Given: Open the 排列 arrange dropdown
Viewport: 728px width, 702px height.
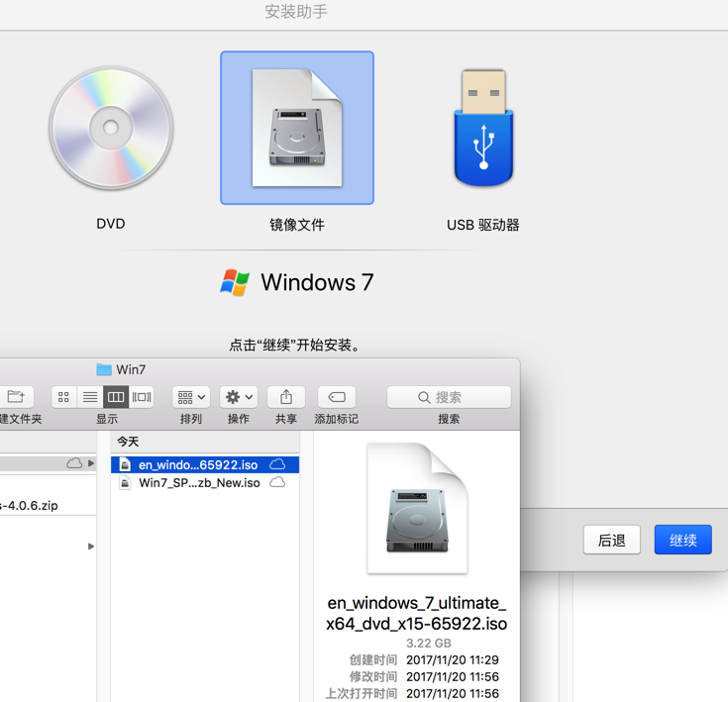Looking at the screenshot, I should click(191, 397).
